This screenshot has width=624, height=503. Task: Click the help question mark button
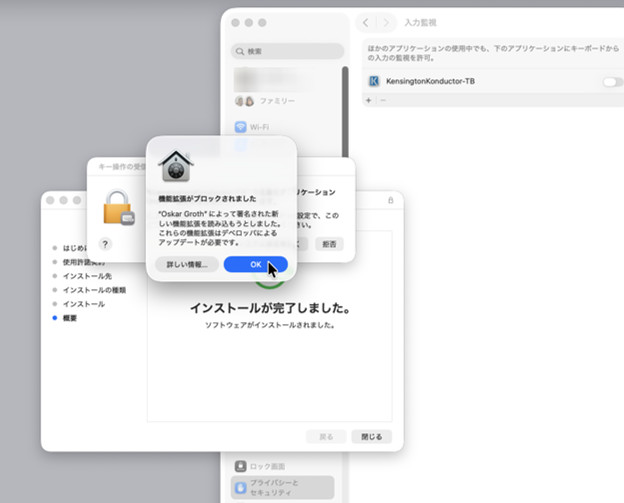[x=105, y=244]
